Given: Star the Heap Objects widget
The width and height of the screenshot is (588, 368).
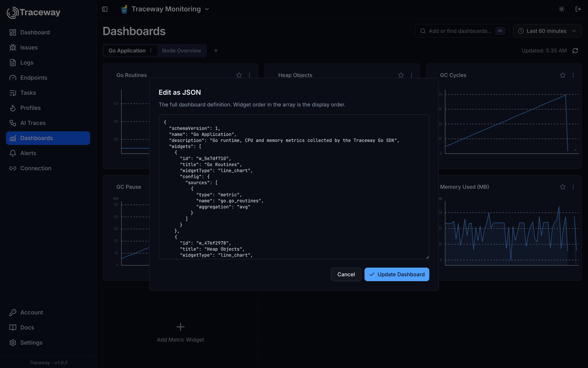Looking at the screenshot, I should 401,75.
